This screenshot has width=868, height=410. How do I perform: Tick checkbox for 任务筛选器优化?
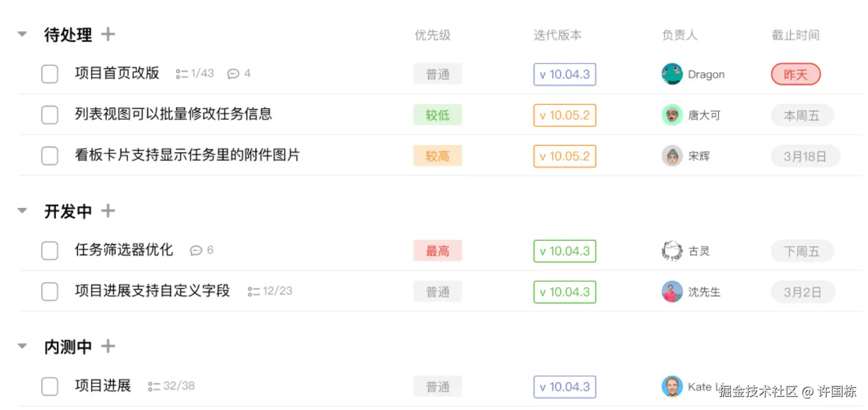[x=50, y=251]
